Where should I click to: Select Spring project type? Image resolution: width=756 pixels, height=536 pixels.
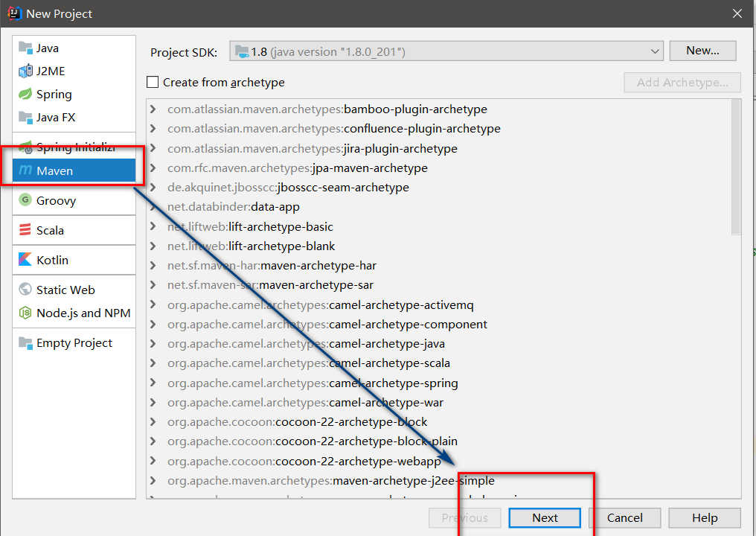click(74, 94)
